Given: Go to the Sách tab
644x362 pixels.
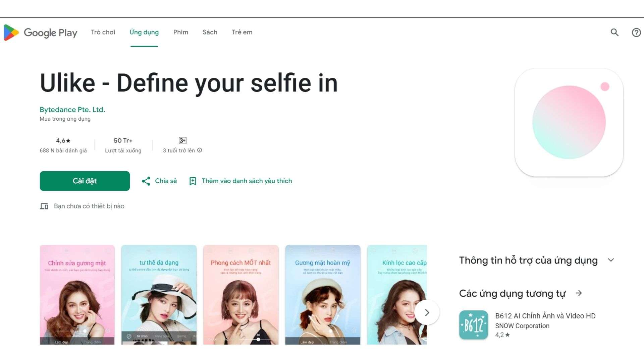Looking at the screenshot, I should 210,32.
